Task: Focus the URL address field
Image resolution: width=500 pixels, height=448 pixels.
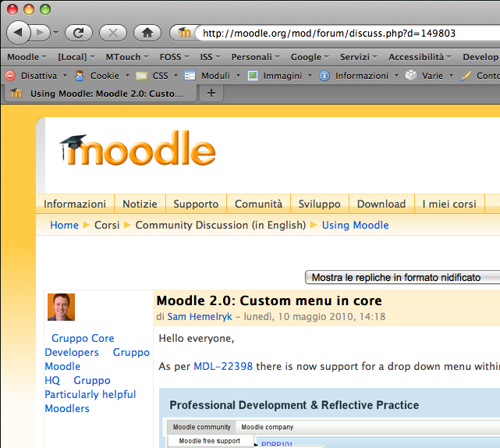Action: [x=348, y=34]
